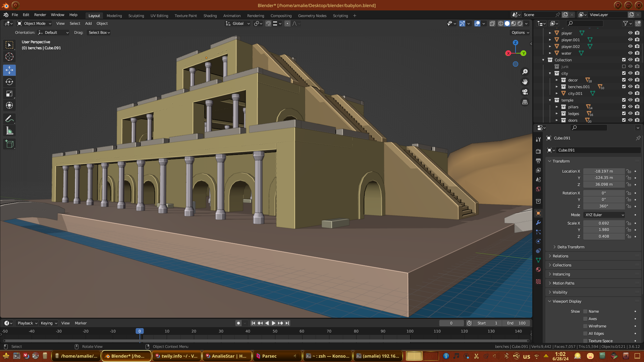This screenshot has width=644, height=362.
Task: Choose the Add Cube tool
Action: point(9,144)
